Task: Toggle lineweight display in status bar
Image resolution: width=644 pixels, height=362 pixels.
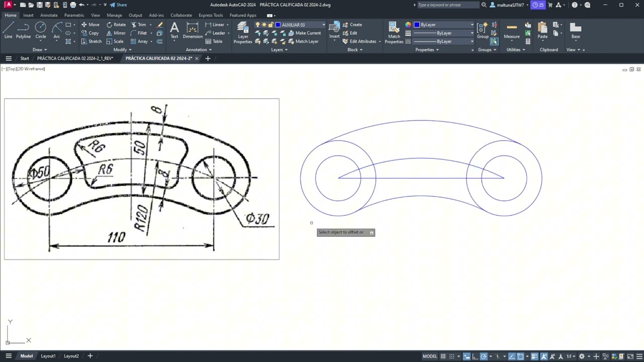Action: pyautogui.click(x=535, y=356)
